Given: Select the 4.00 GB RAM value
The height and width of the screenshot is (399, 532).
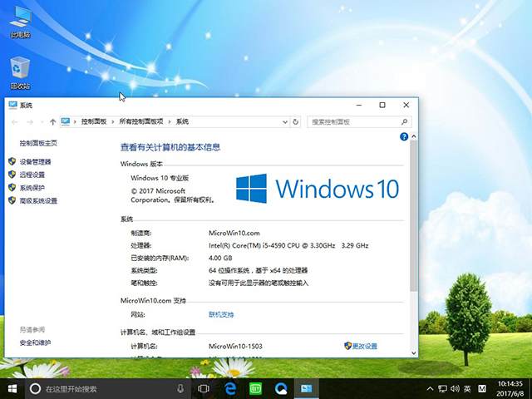Looking at the screenshot, I should pyautogui.click(x=220, y=259).
